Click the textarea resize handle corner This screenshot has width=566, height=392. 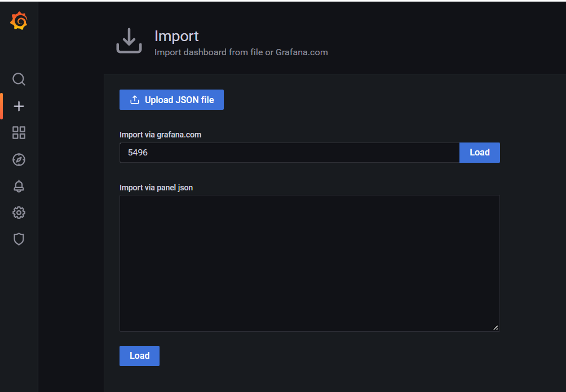(496, 327)
